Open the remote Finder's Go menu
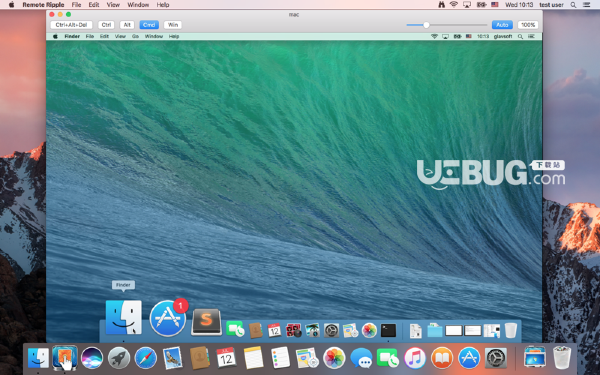This screenshot has width=600, height=375. 135,36
